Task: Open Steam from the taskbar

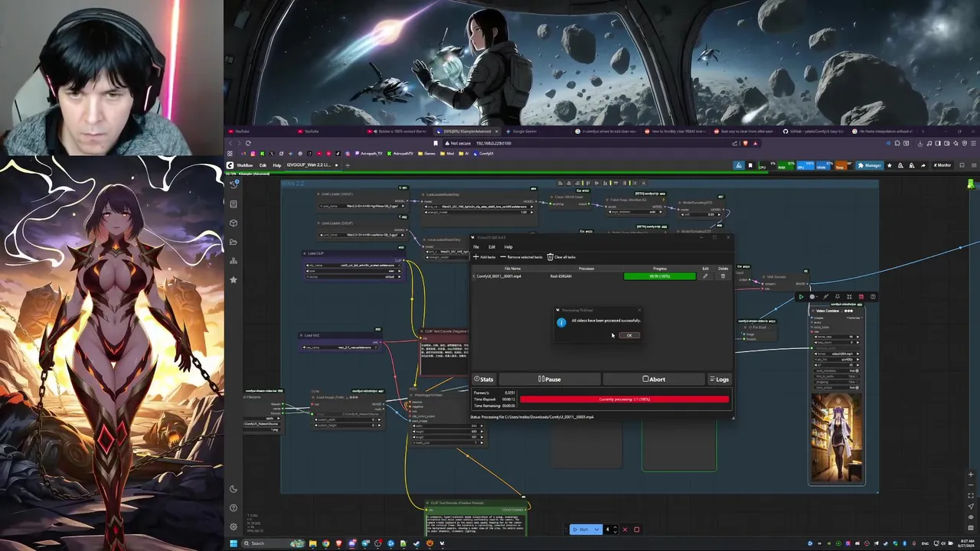Action: 416,543
